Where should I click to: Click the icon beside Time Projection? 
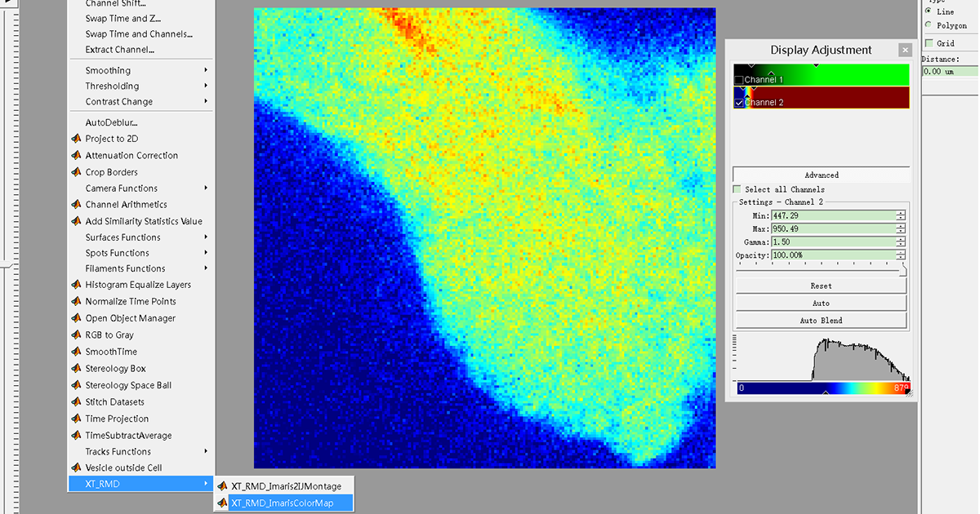click(x=76, y=419)
